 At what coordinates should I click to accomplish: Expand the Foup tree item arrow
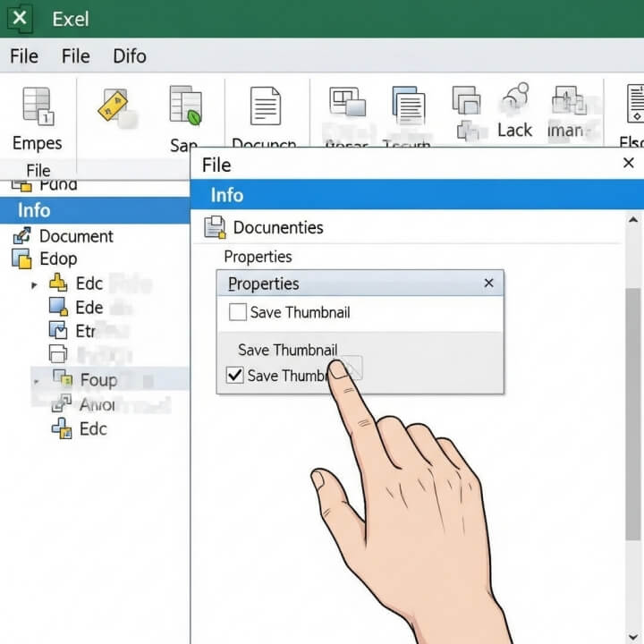click(x=35, y=380)
